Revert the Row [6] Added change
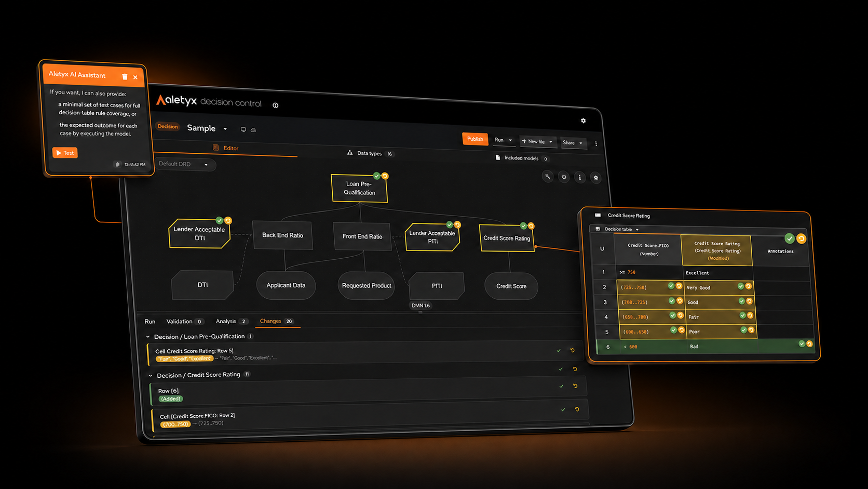The height and width of the screenshot is (489, 868). (575, 386)
